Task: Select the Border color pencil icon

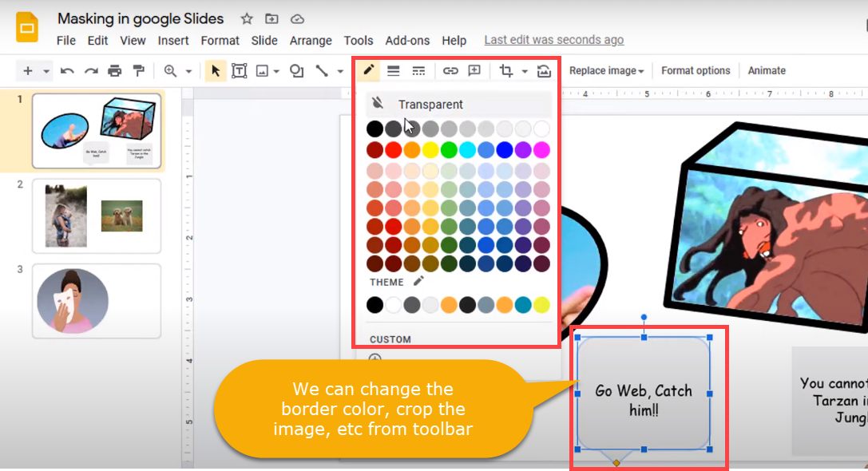Action: click(x=368, y=70)
